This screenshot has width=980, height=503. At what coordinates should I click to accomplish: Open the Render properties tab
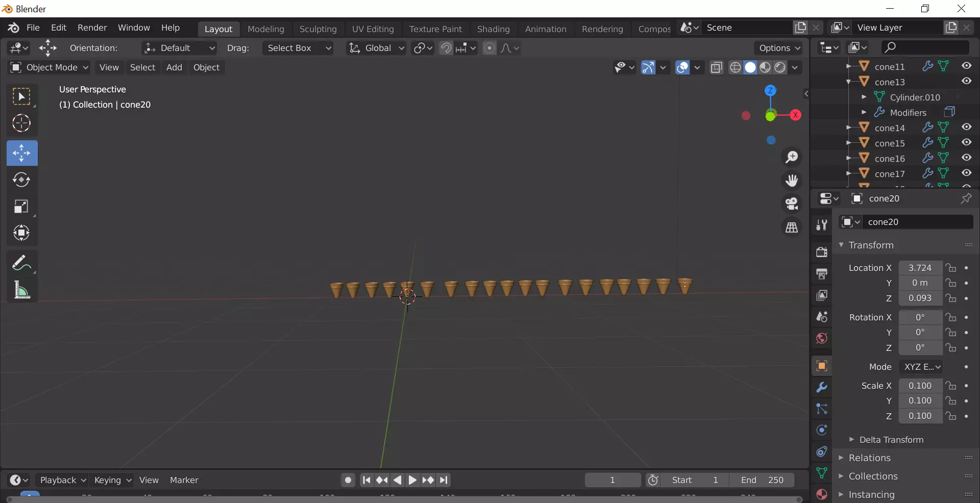[x=821, y=252]
